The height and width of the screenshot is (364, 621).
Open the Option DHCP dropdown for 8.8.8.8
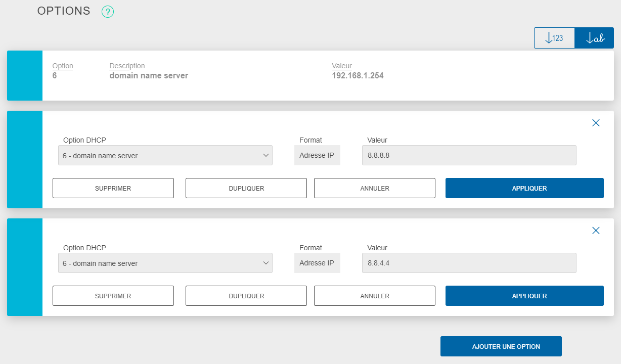pos(165,155)
